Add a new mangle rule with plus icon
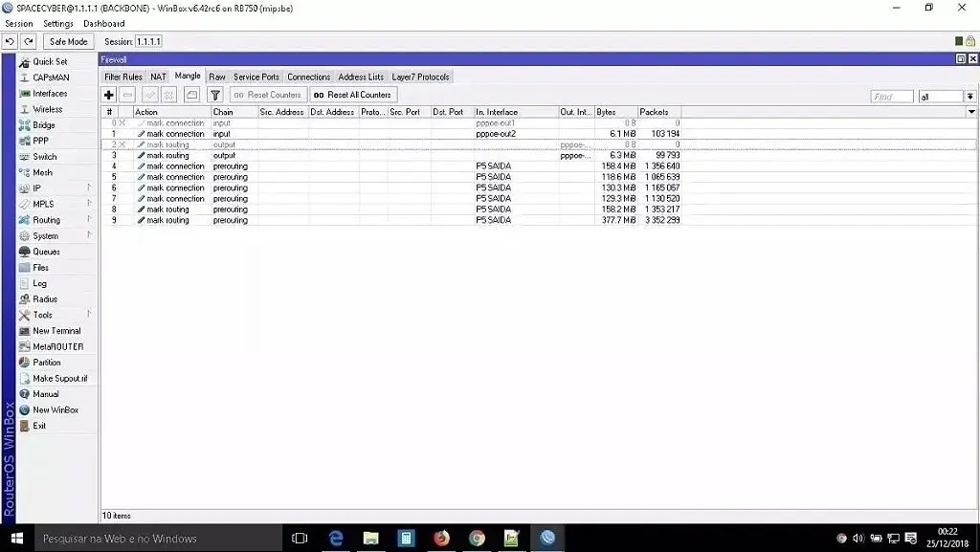980x552 pixels. (109, 95)
